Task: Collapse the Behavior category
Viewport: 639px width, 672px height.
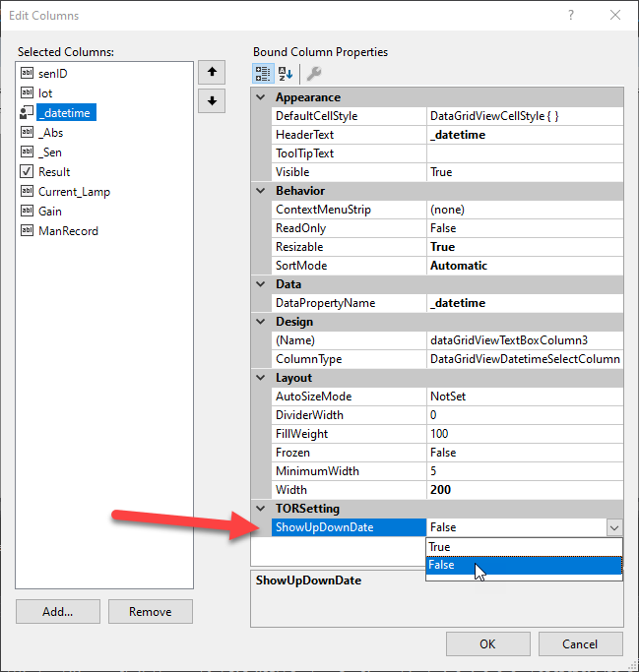Action: [261, 191]
